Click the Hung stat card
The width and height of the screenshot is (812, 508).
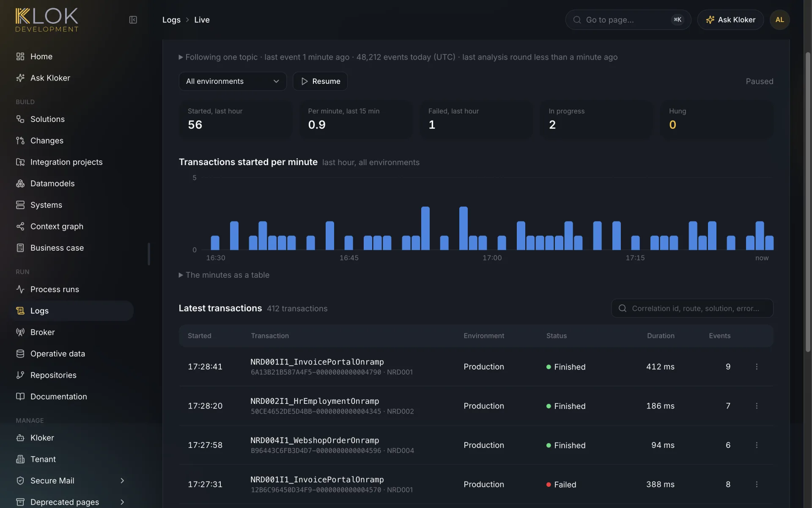717,119
